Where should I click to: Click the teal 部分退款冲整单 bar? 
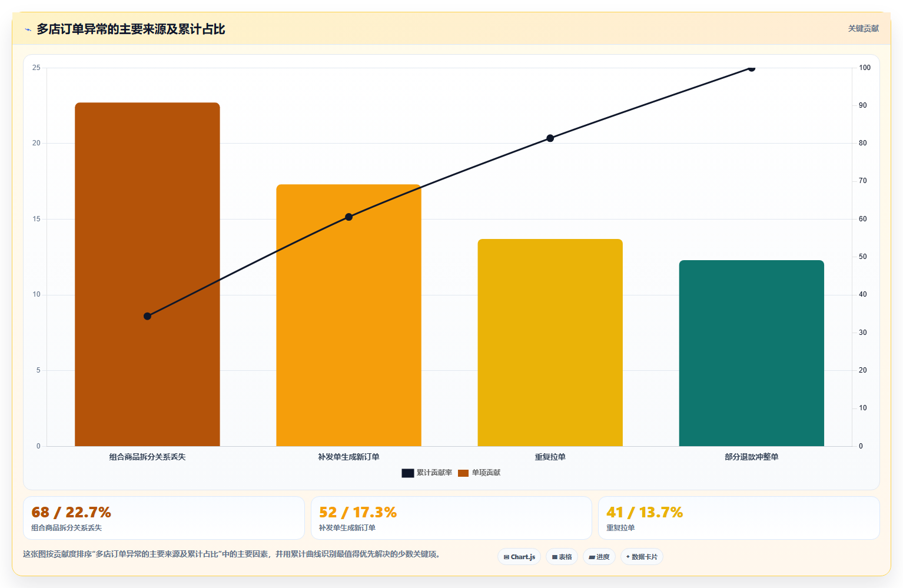coord(751,353)
